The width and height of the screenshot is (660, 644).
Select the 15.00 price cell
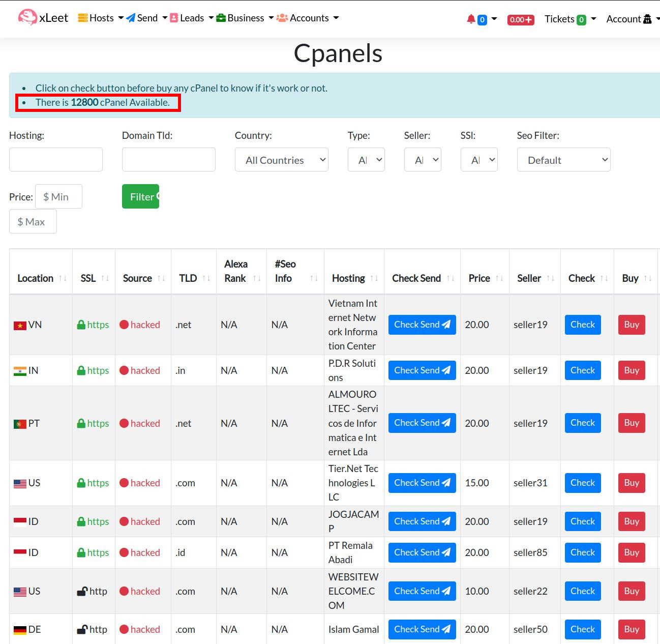tap(477, 483)
